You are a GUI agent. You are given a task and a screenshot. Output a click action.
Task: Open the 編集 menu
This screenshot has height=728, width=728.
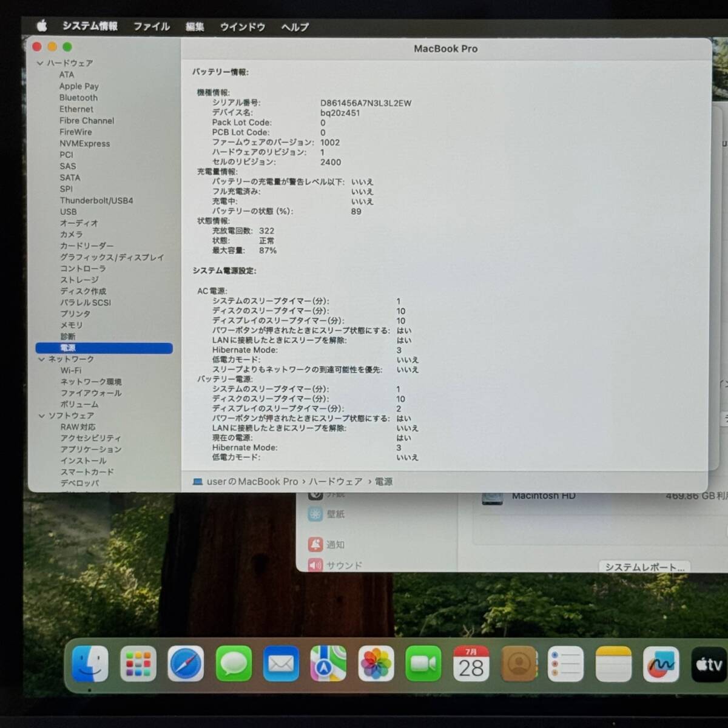tap(195, 26)
